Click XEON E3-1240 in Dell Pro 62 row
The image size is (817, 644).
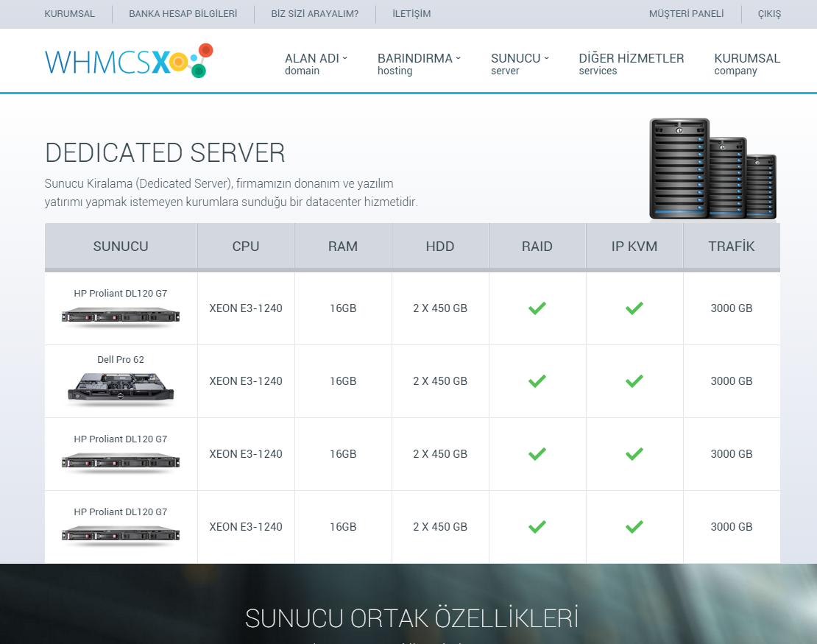click(x=246, y=381)
